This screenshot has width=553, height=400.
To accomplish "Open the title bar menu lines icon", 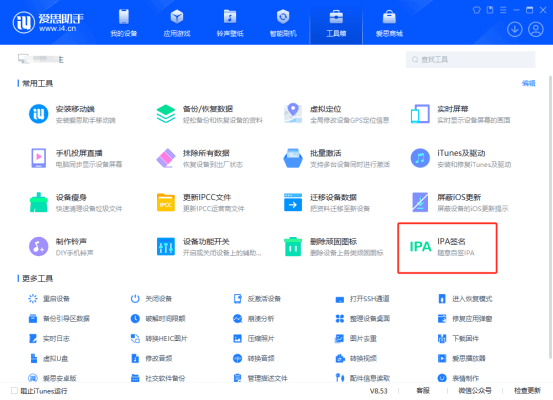I will pos(503,10).
